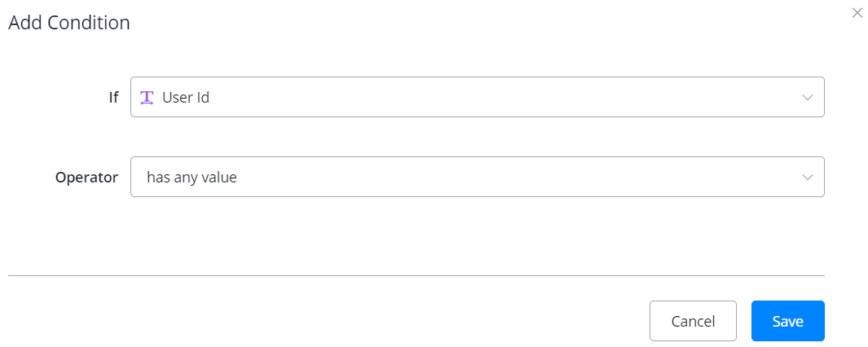The height and width of the screenshot is (347, 868).
Task: Click the "has any value" operator text
Action: pyautogui.click(x=192, y=177)
